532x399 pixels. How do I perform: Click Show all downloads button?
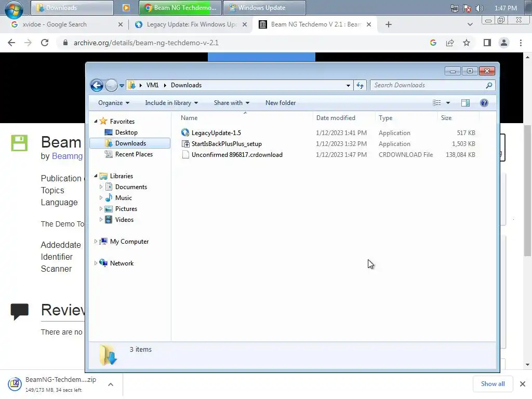pos(493,384)
